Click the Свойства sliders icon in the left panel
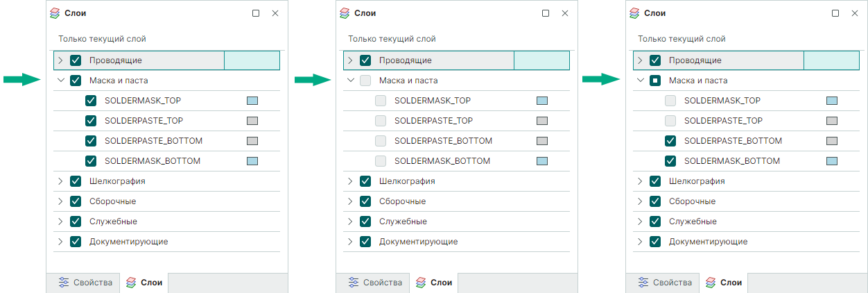 (64, 283)
